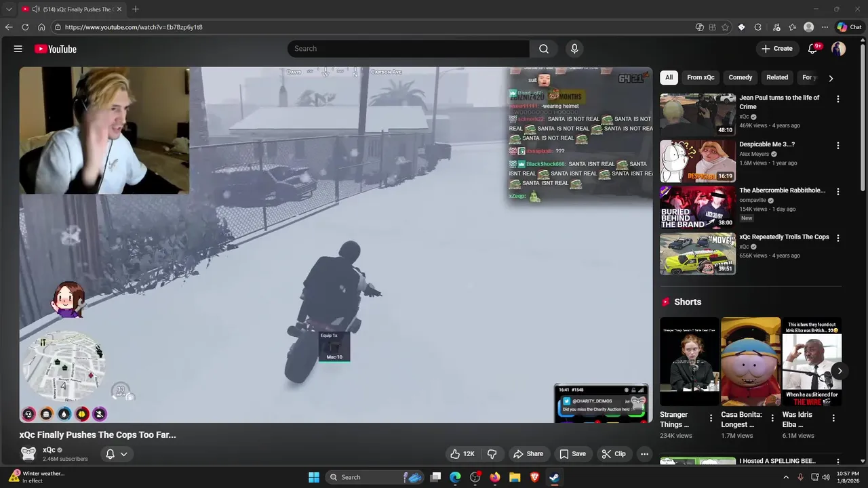Open the YouTube account avatar menu
Image resolution: width=868 pixels, height=488 pixels.
[839, 49]
